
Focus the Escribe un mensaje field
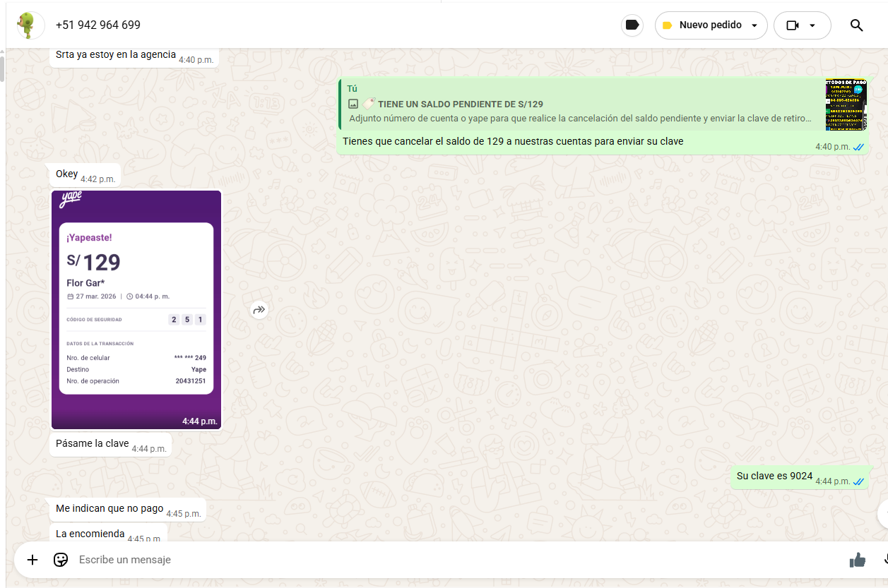(424, 560)
